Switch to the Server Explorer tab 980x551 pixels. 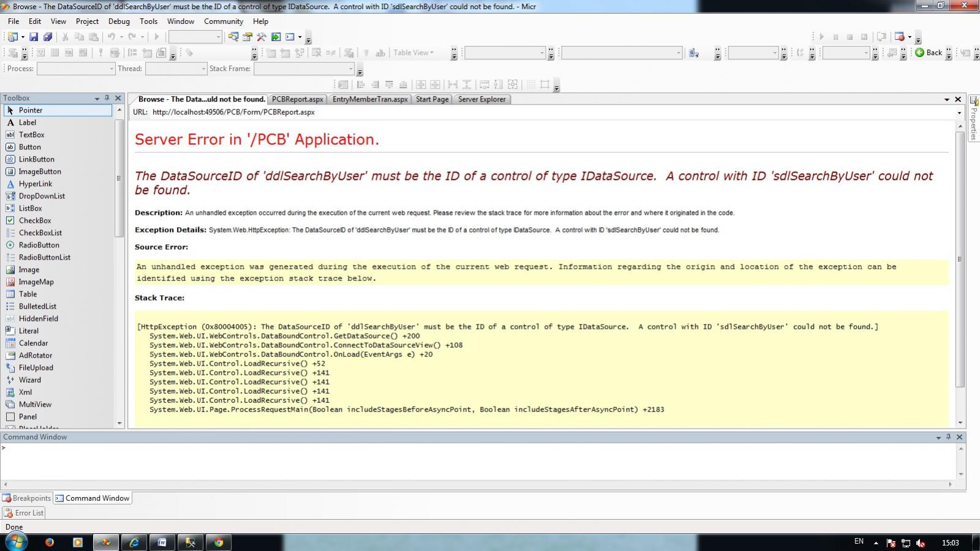482,99
